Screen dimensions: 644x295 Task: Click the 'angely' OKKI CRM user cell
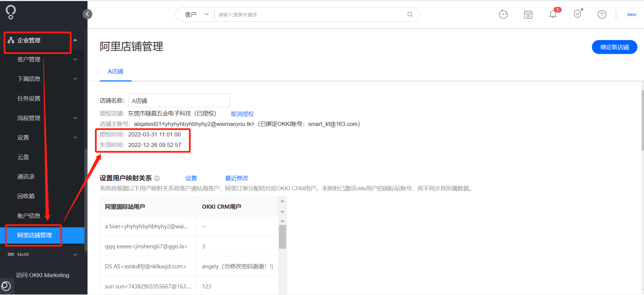click(238, 266)
